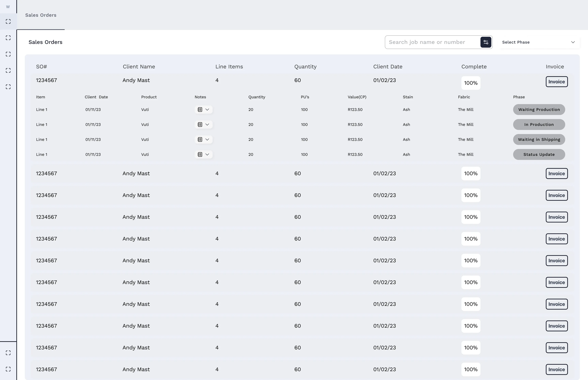Click inside the search job name field
Screen dimensions: 588x380
432,42
